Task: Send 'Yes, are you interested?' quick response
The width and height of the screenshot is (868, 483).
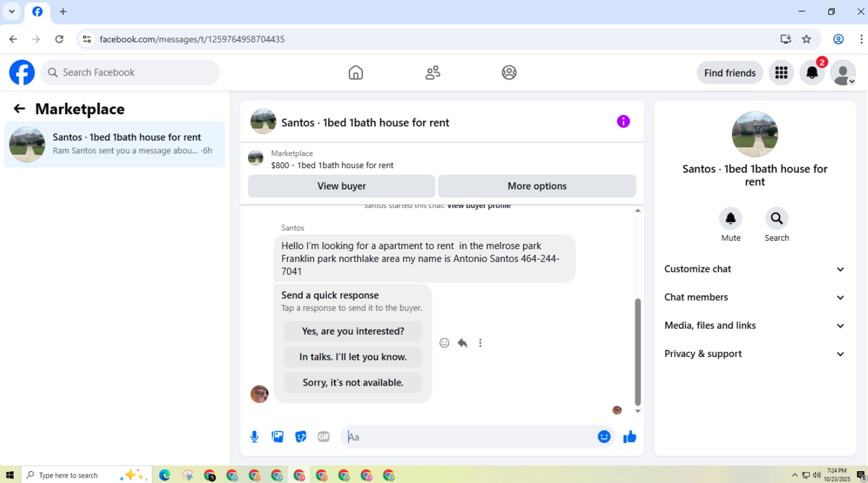Action: (x=353, y=331)
